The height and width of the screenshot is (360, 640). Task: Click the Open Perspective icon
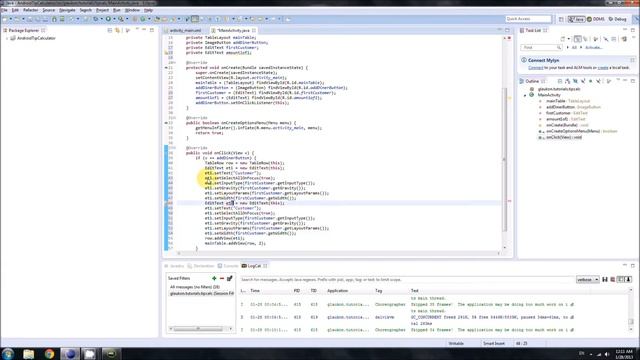coord(561,19)
